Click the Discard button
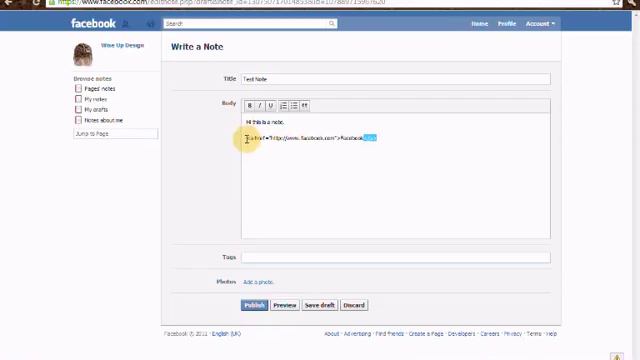This screenshot has height=360, width=640. (x=354, y=305)
